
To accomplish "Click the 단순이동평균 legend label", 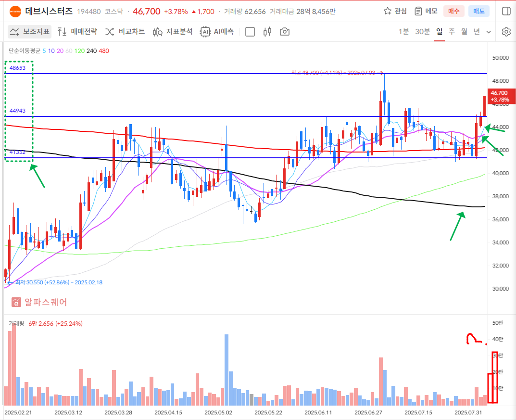I will click(x=25, y=51).
